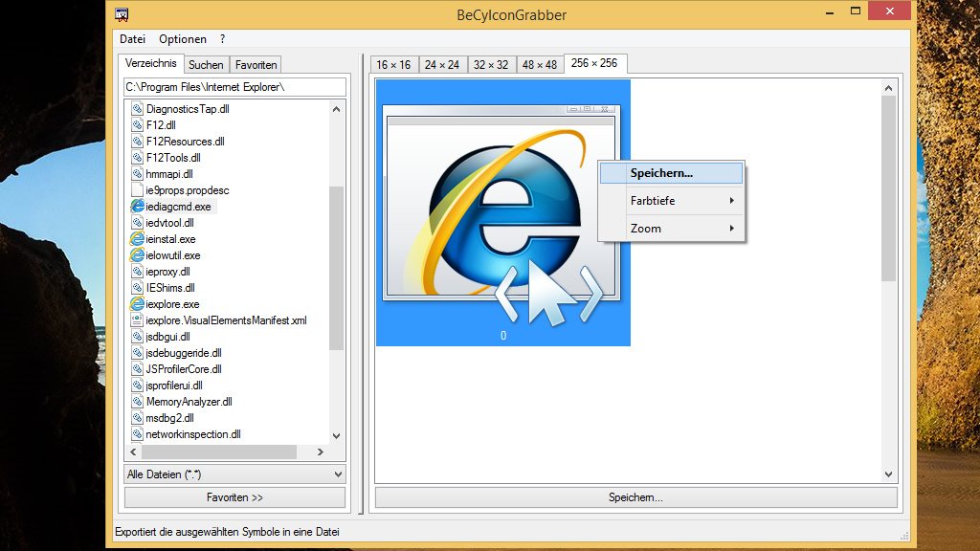Select the file name networkinspection.dll
Screen dimensions: 980x551
pos(193,434)
